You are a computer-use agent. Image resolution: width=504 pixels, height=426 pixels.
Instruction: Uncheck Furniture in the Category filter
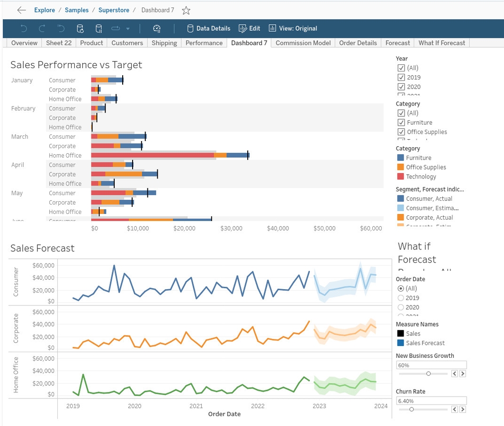[401, 122]
